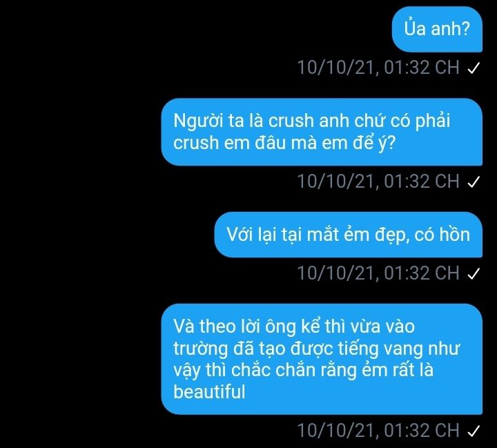The image size is (497, 448).
Task: Click the "10/10/21" date under last message
Action: tap(336, 431)
